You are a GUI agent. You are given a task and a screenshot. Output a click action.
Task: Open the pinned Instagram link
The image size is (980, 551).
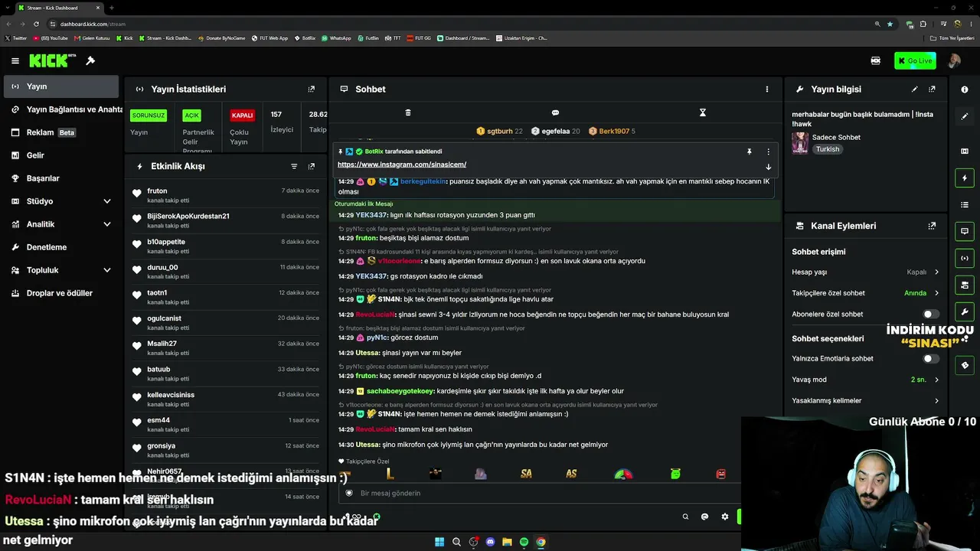pos(402,165)
